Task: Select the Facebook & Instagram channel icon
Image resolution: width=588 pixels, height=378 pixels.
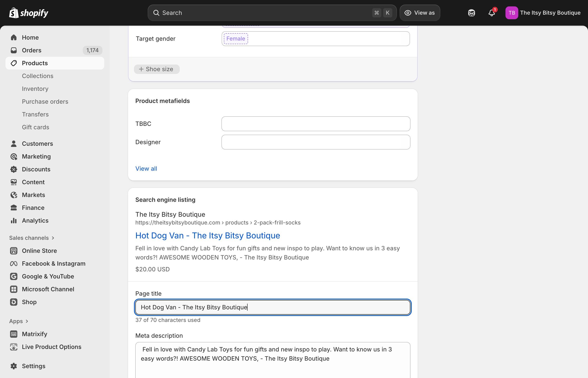Action: [x=14, y=263]
